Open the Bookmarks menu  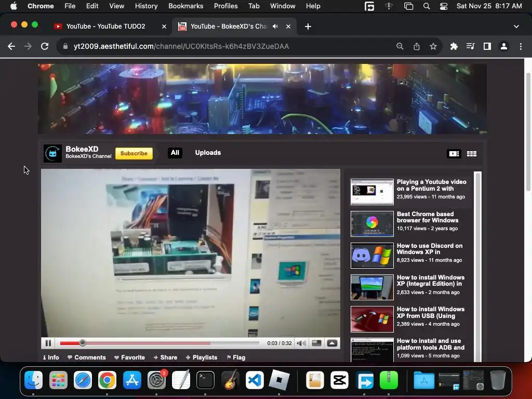[185, 6]
